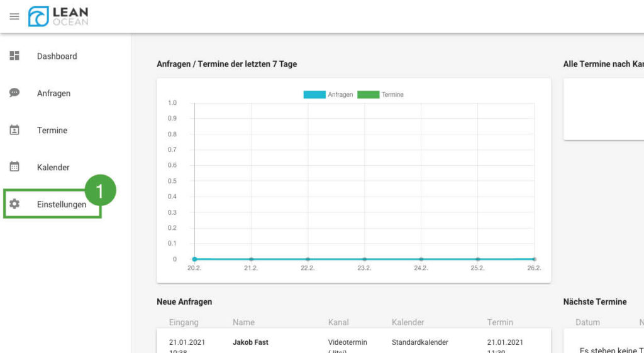
Task: Click the Dashboard grid icon
Action: pyautogui.click(x=14, y=56)
